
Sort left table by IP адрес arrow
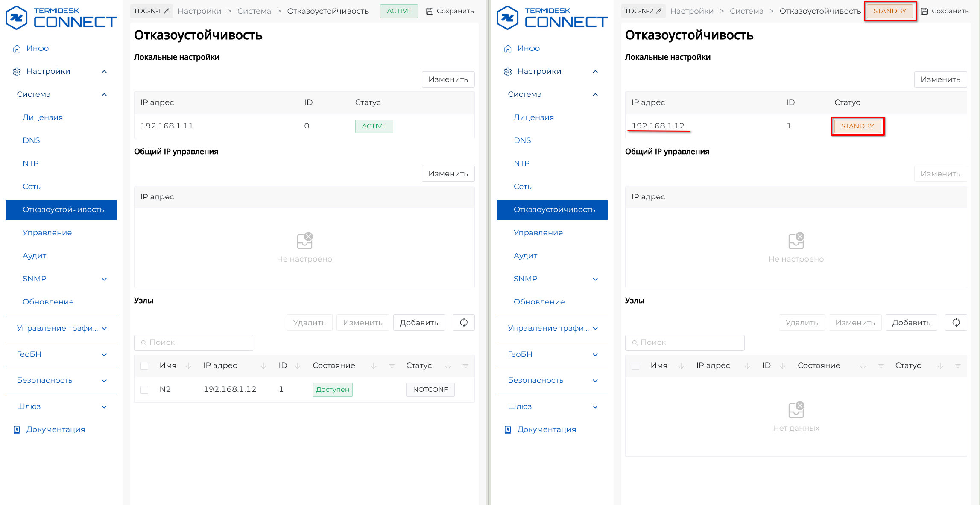(x=263, y=366)
